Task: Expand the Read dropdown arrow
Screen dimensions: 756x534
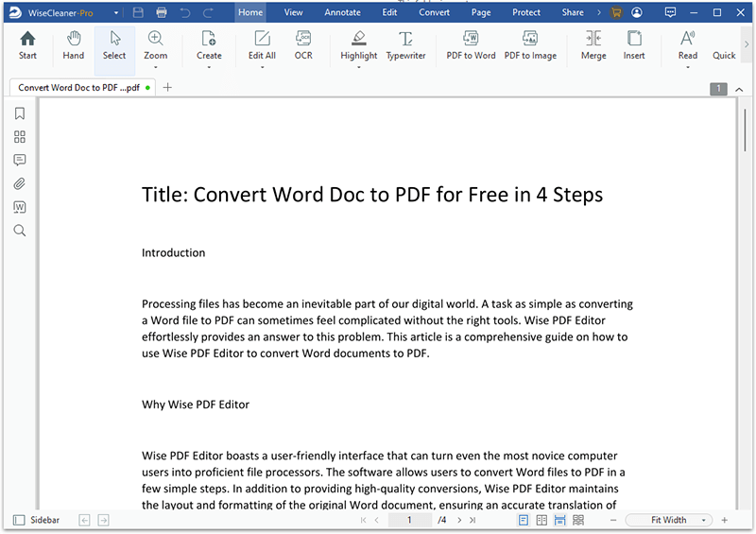Action: click(688, 67)
